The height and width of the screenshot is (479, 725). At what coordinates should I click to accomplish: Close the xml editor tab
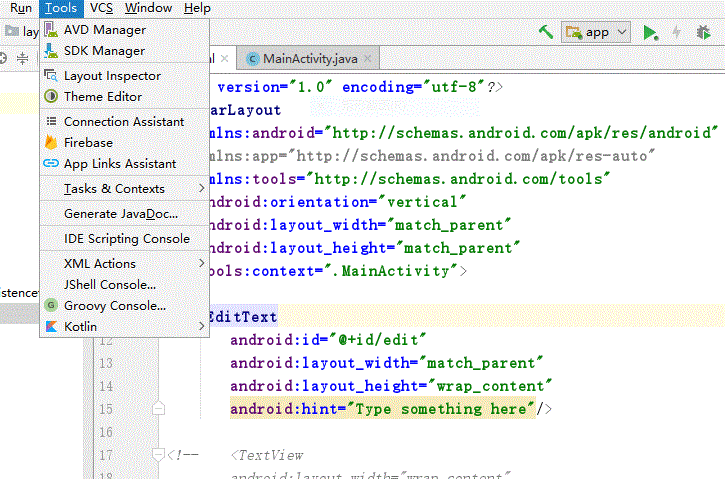pyautogui.click(x=225, y=59)
